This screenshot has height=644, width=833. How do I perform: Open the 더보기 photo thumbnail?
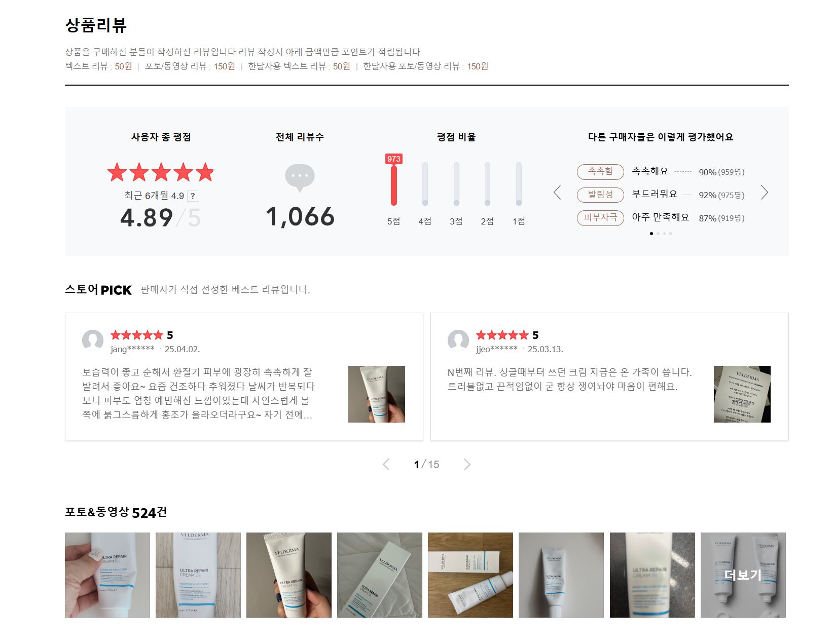tap(743, 575)
